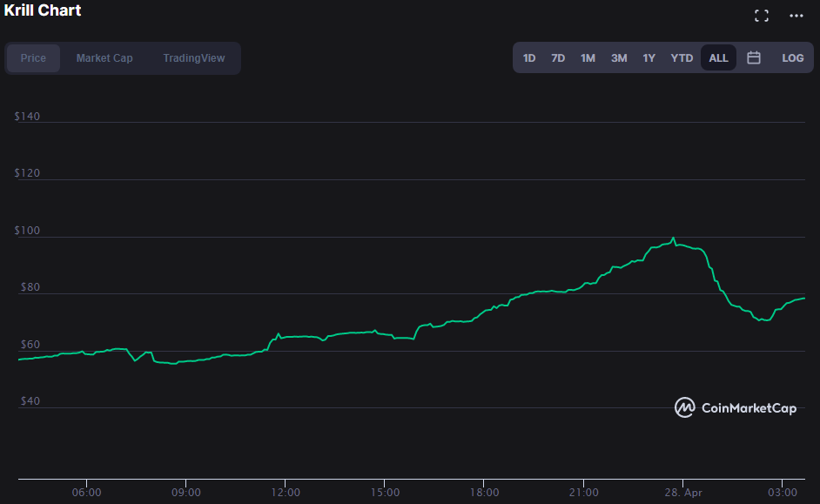The image size is (820, 504).
Task: Click the 28. Apr axis marker
Action: pyautogui.click(x=683, y=493)
